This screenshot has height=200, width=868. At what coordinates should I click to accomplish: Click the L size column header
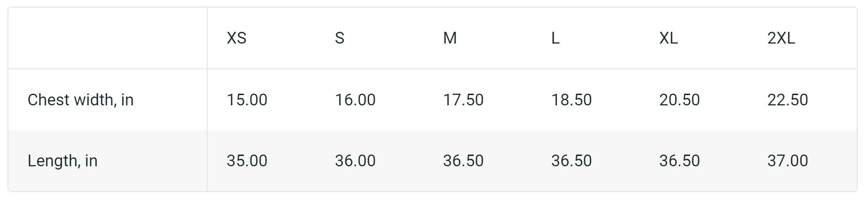coord(555,38)
